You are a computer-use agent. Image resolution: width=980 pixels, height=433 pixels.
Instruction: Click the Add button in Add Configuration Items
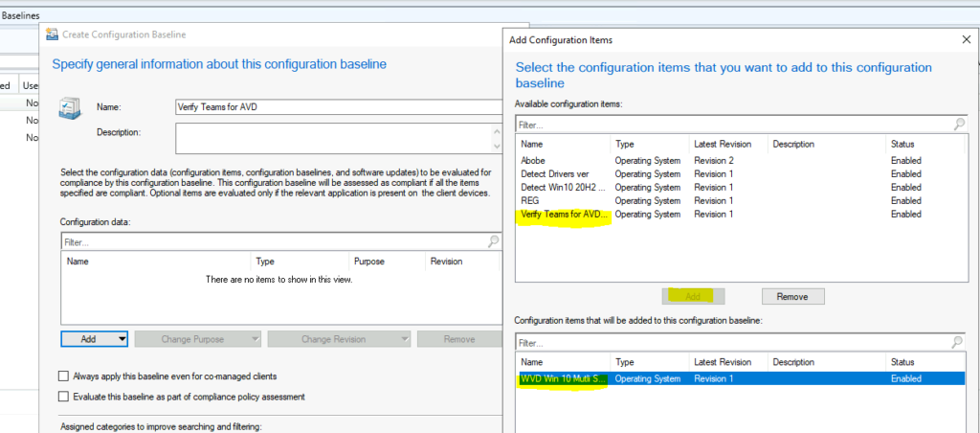tap(693, 297)
